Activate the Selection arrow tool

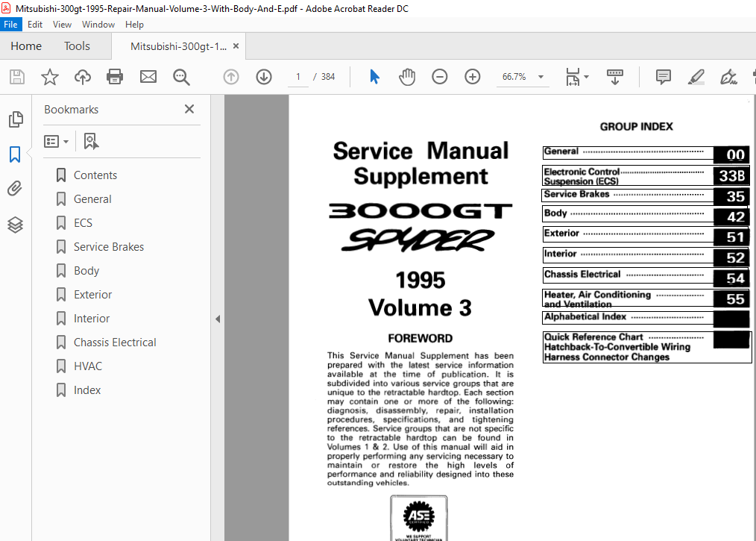[374, 77]
